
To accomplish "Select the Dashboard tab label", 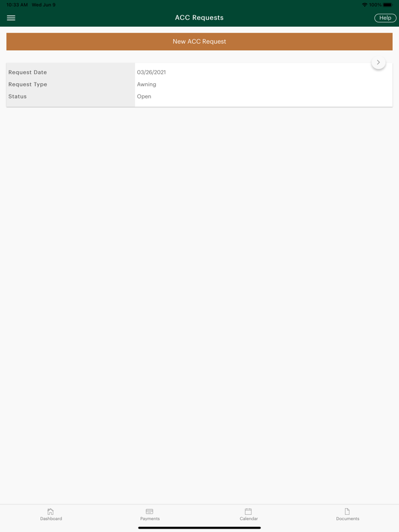I will (51, 519).
